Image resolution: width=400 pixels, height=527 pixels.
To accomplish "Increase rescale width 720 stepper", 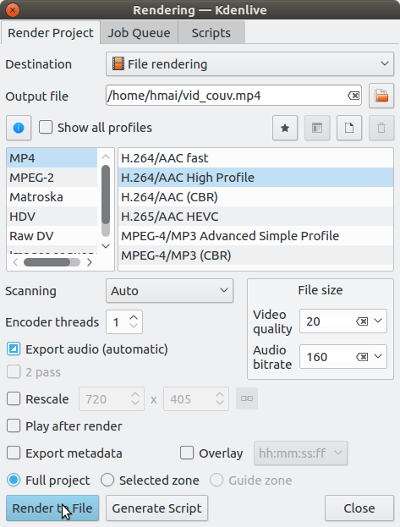I will [x=135, y=395].
